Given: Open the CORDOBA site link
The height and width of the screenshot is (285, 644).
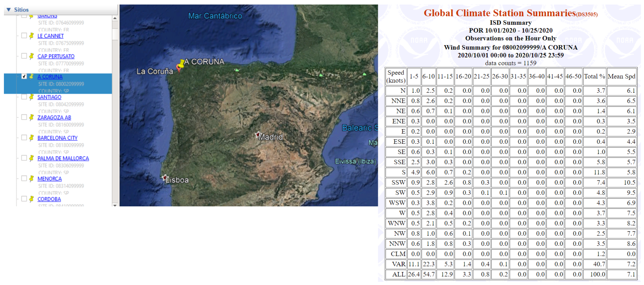Looking at the screenshot, I should [x=49, y=199].
